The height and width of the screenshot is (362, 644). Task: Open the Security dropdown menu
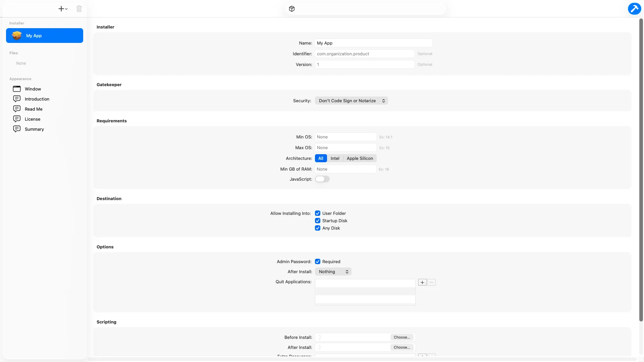point(351,101)
